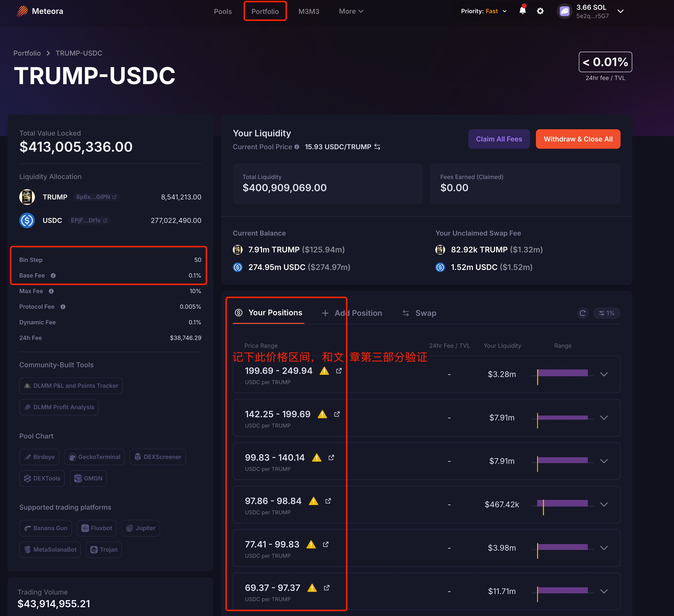Open external link for 199.69 - 249.94 position

pyautogui.click(x=339, y=371)
